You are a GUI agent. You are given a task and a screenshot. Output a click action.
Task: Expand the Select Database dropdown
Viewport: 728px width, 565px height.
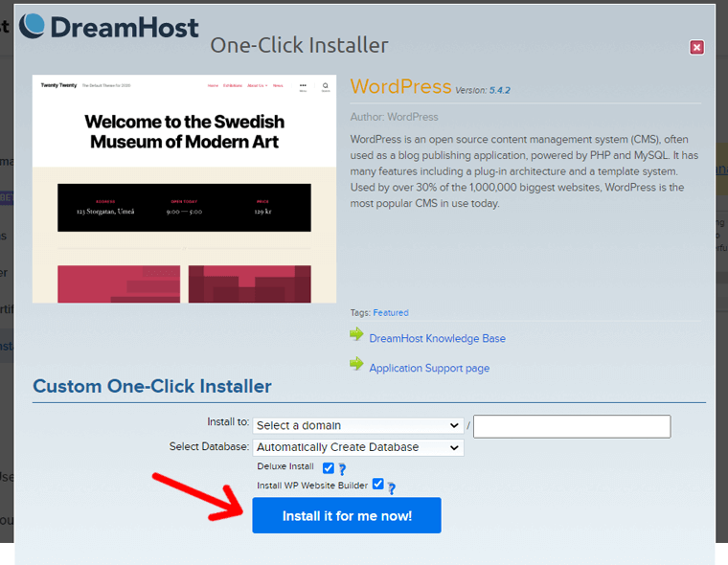[x=358, y=447]
